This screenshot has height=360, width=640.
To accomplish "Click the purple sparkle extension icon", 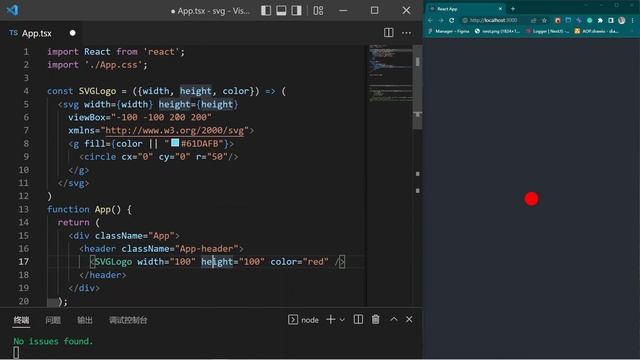I will 579,20.
